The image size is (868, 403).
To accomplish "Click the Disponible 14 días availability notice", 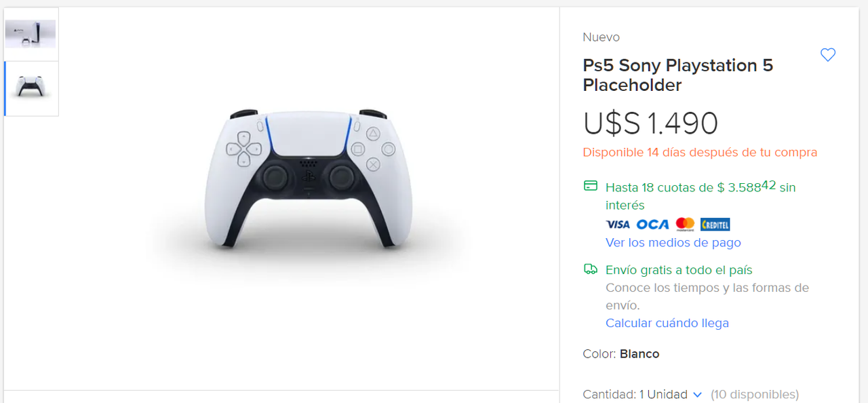I will click(700, 153).
